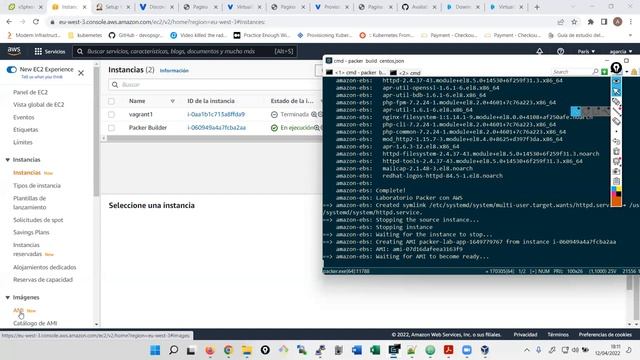
Task: Open the browser extensions puzzle icon
Action: point(590,22)
